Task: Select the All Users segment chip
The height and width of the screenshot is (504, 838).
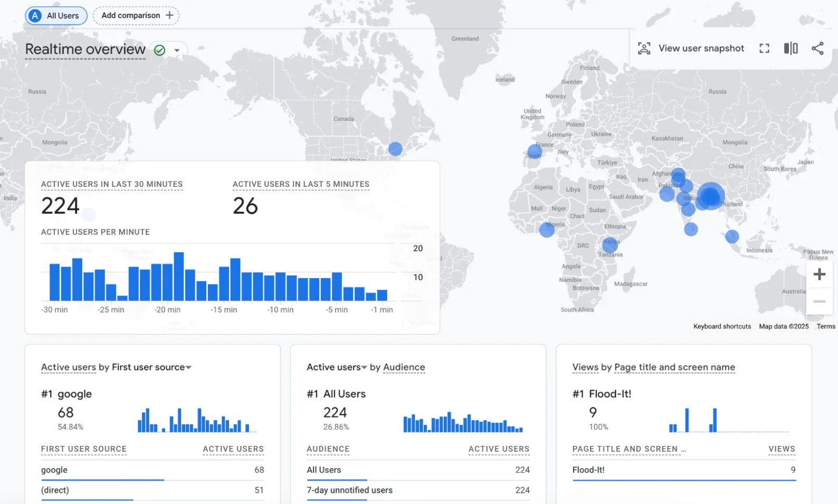Action: pos(56,15)
